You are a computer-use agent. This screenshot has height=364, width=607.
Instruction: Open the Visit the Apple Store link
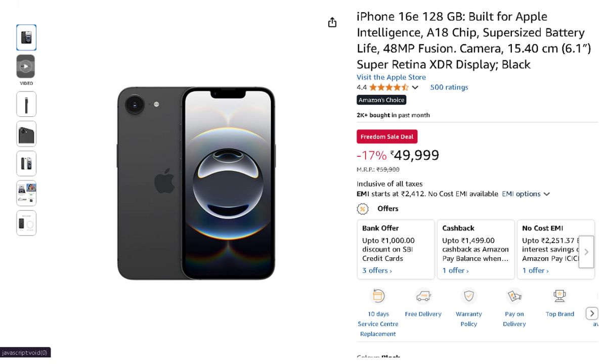tap(391, 77)
